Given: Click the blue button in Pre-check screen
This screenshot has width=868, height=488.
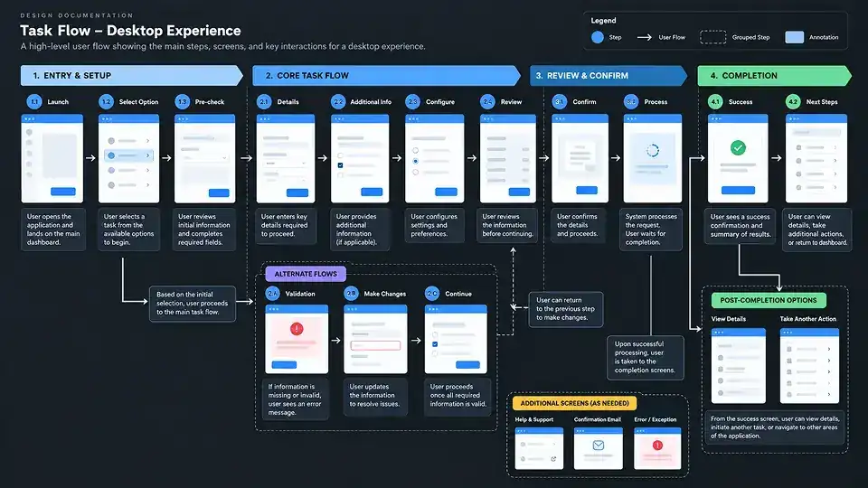Looking at the screenshot, I should tap(219, 193).
